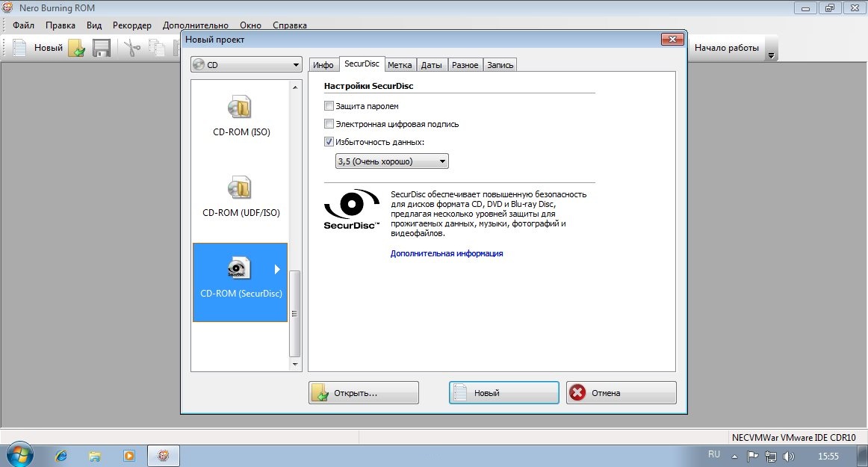Viewport: 868px width, 467px height.
Task: Click the Открыть... button
Action: pos(364,393)
